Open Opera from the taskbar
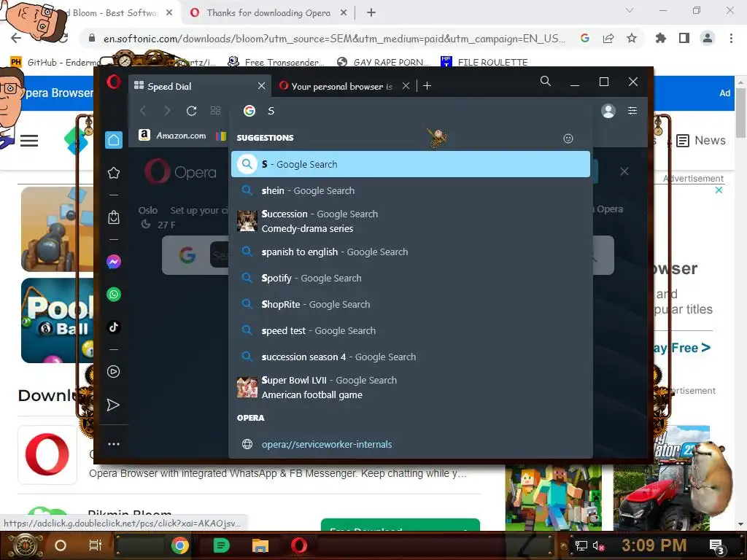The height and width of the screenshot is (560, 747). [x=299, y=545]
